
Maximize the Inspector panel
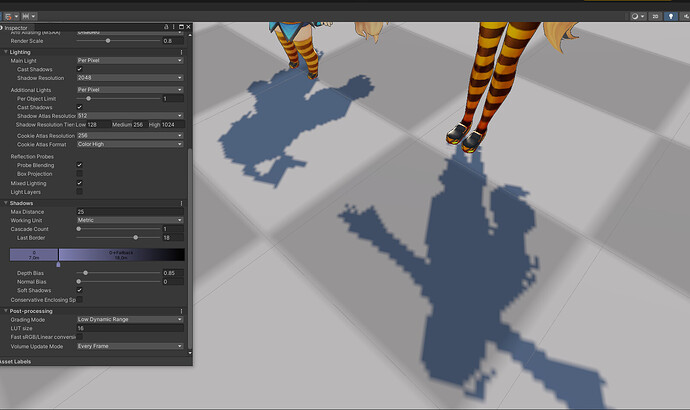(x=181, y=27)
